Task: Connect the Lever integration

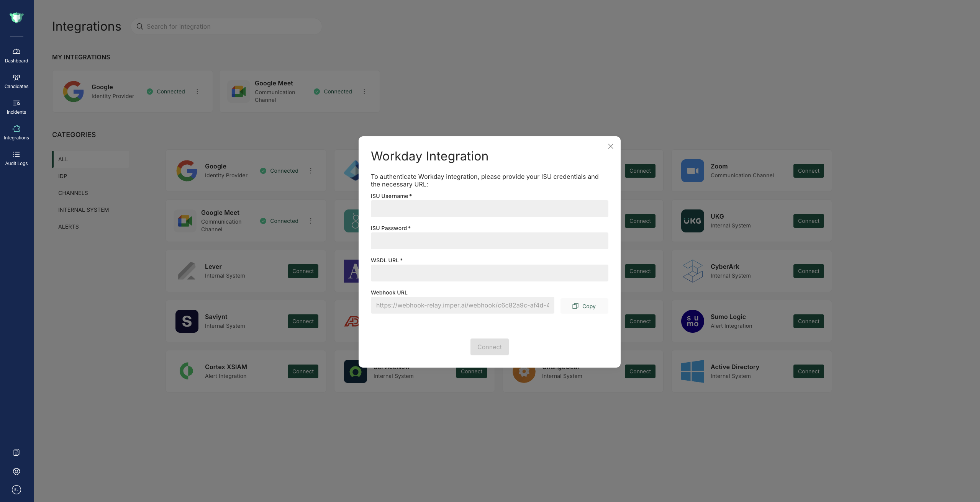Action: 303,271
